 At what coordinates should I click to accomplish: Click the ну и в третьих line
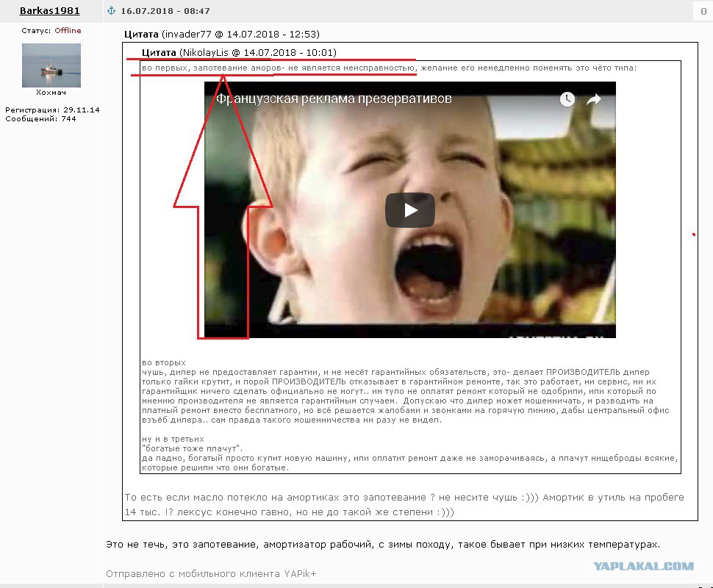point(173,439)
